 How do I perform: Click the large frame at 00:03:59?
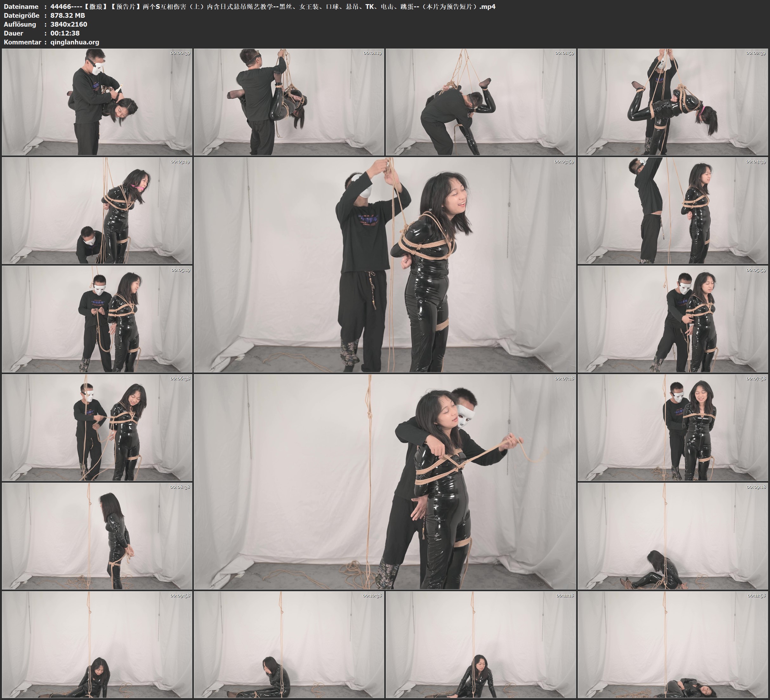click(x=385, y=264)
